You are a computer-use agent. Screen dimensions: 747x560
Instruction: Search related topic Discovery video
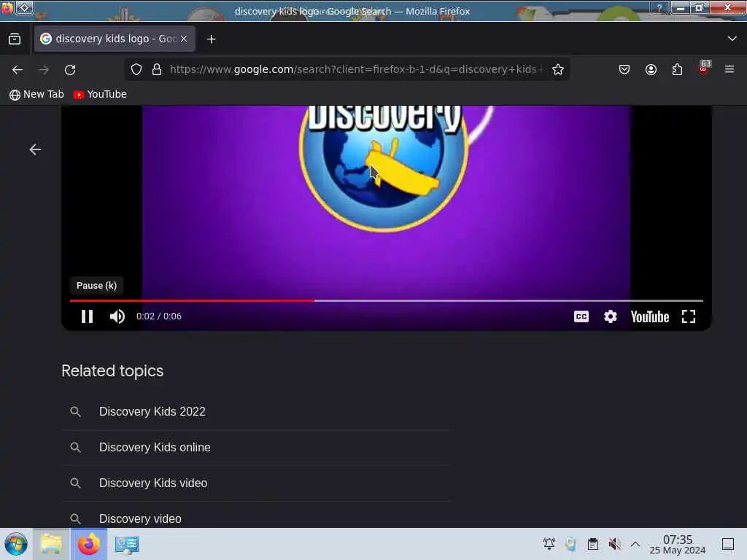[140, 518]
